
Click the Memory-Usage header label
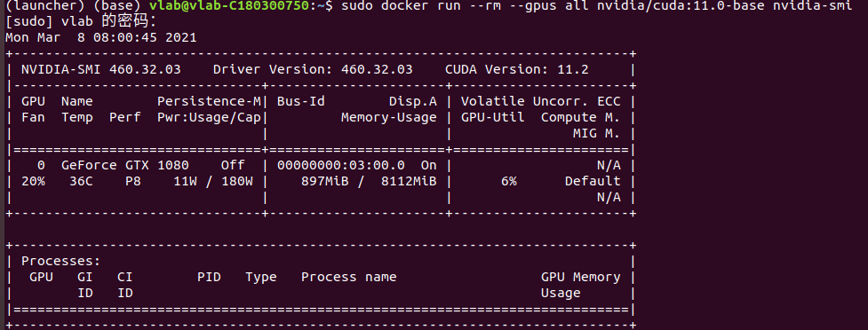tap(388, 118)
